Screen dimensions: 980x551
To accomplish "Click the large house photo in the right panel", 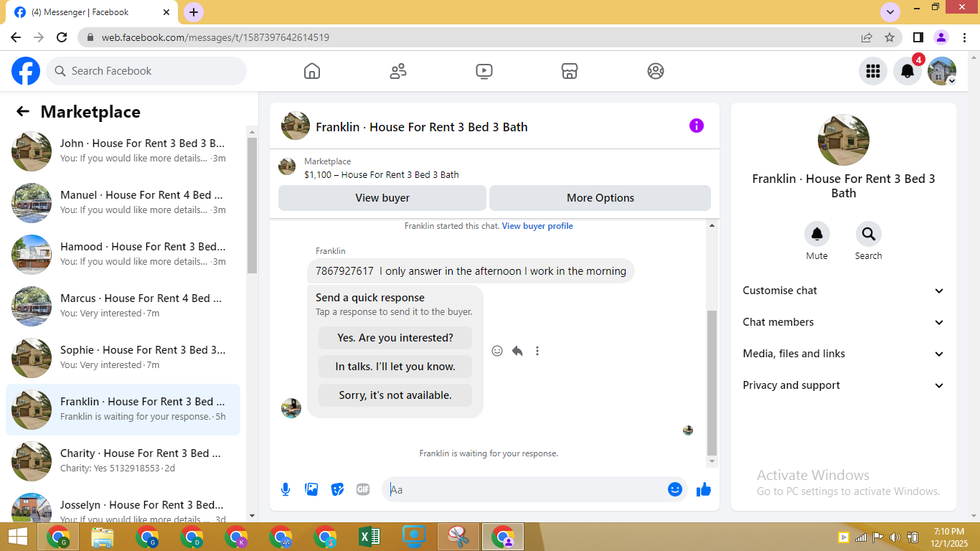I will tap(844, 140).
